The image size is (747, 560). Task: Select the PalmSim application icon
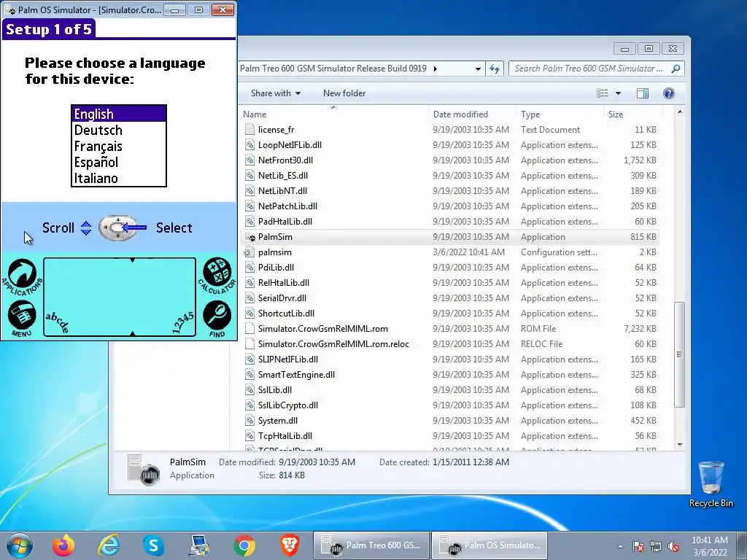point(249,237)
